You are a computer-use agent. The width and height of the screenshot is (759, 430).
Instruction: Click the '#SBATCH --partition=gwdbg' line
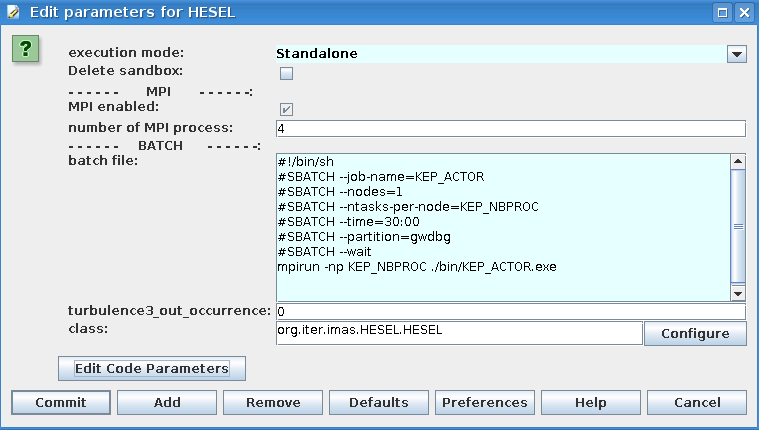click(x=364, y=237)
